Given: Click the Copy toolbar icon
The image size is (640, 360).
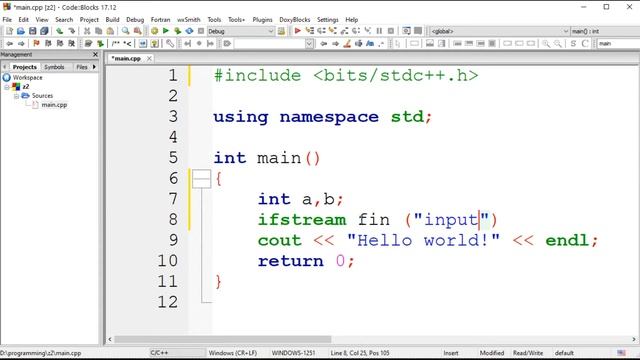Looking at the screenshot, I should click(x=98, y=31).
